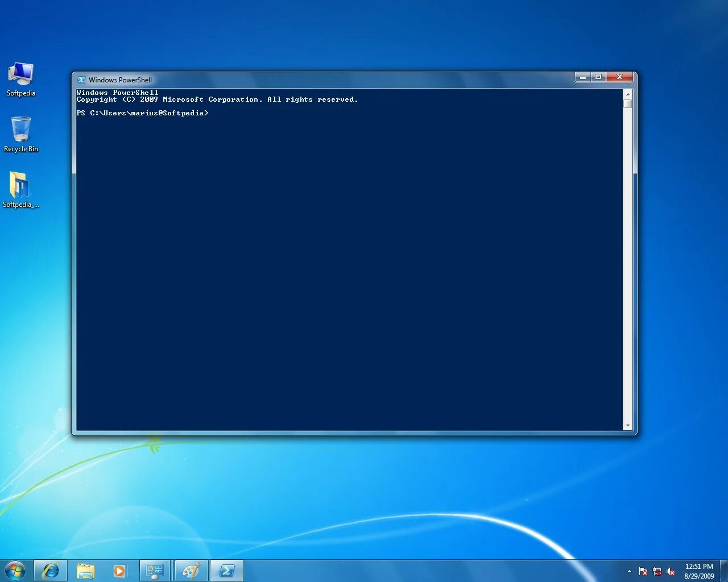Minimize the Windows PowerShell window

(x=582, y=77)
